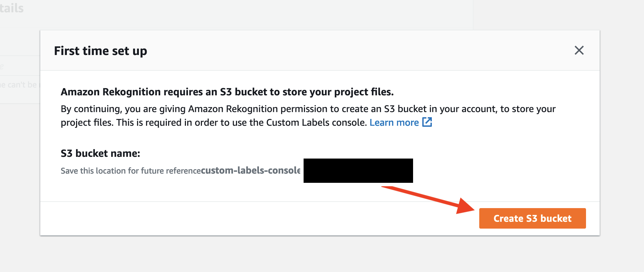Click the Save this location for future reference text

click(x=131, y=171)
